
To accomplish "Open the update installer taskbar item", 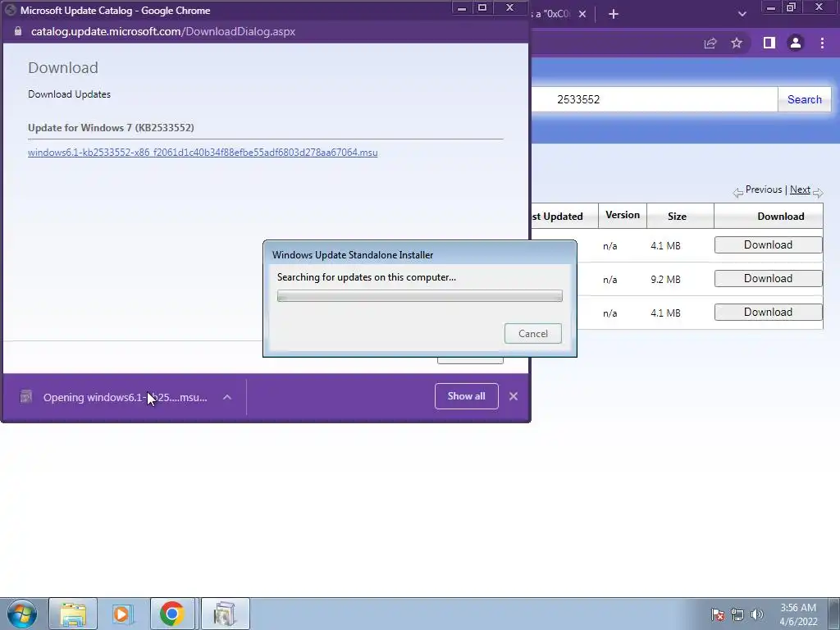I will click(225, 614).
